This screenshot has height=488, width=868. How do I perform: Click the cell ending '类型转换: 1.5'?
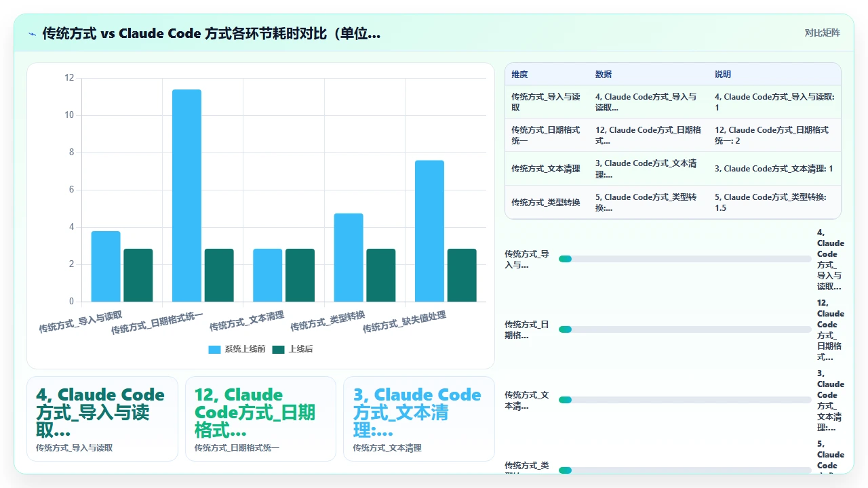[774, 202]
